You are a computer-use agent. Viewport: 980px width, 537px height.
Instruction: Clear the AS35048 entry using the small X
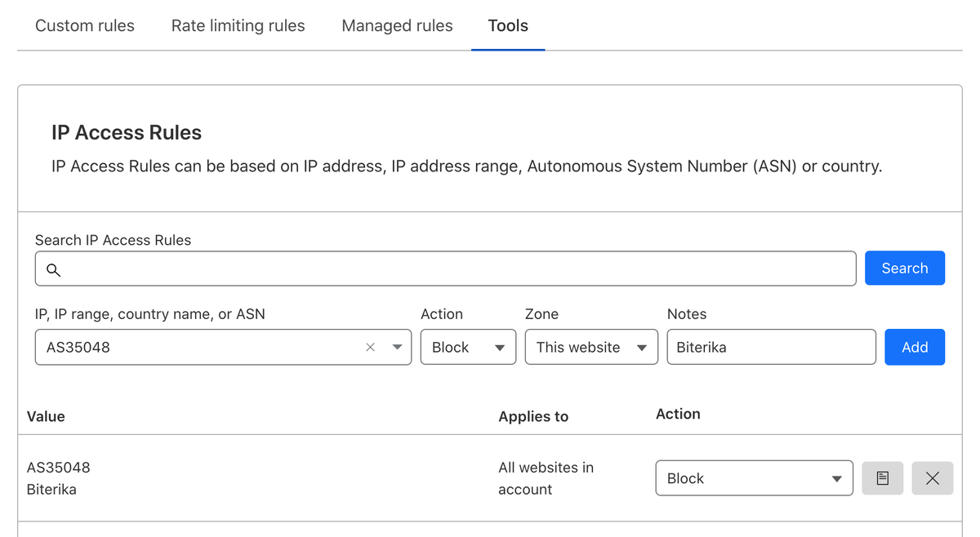370,348
